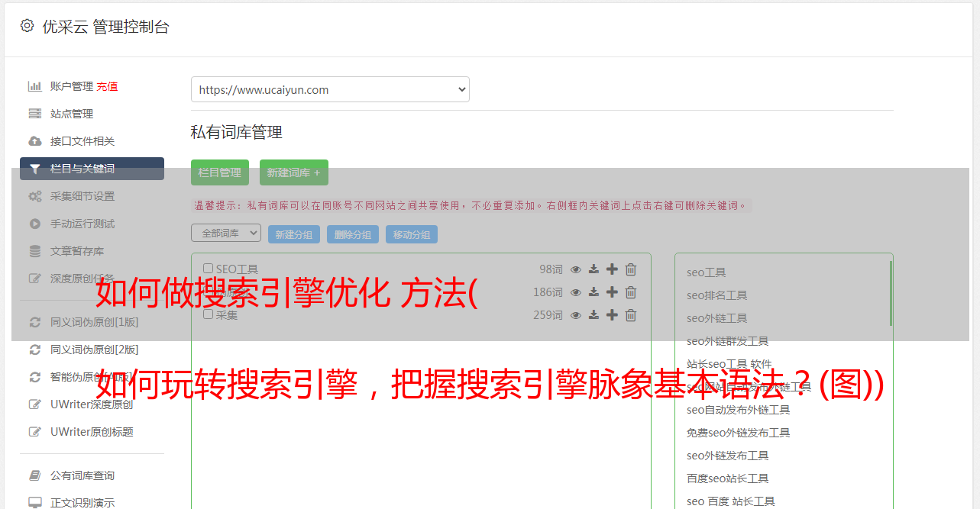Select keyword 站长seo工具 软件
Viewport: 980px width, 509px height.
click(729, 364)
